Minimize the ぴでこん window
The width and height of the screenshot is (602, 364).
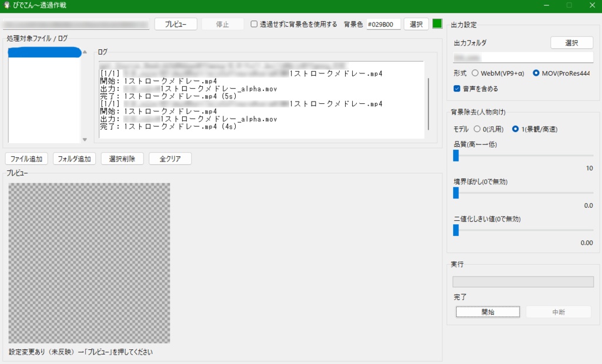(546, 5)
